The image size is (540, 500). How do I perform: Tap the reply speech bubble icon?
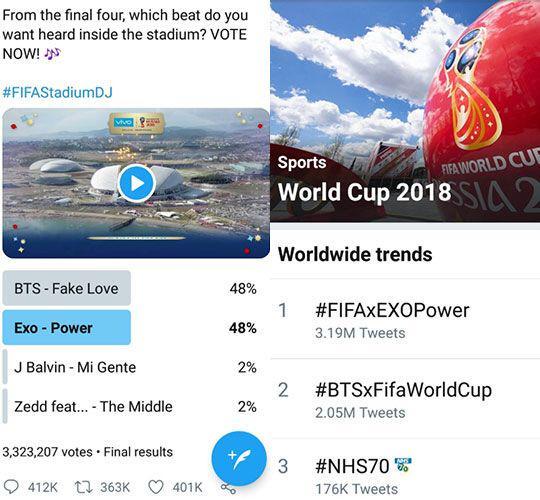click(12, 487)
